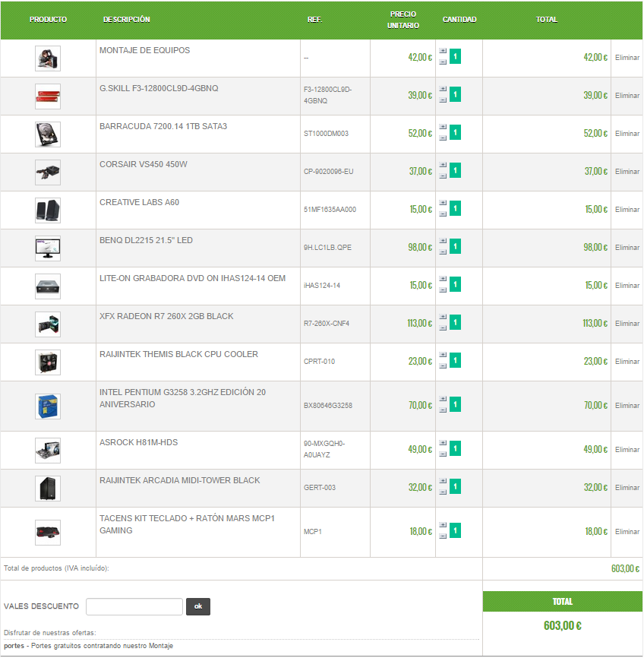Decrease INTEL PENTIUM G3258 quantity
This screenshot has width=644, height=658.
(x=443, y=410)
